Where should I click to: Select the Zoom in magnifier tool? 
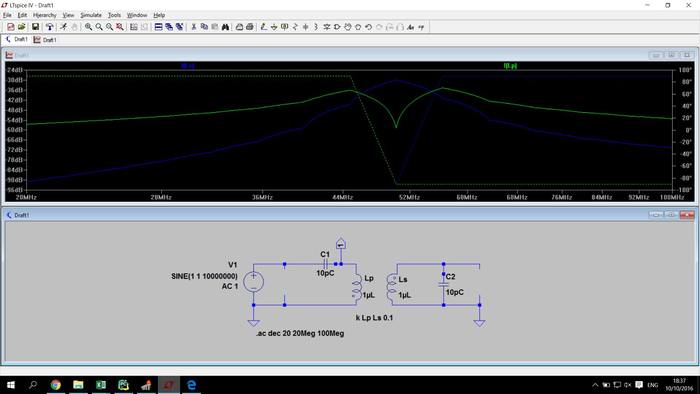(88, 27)
